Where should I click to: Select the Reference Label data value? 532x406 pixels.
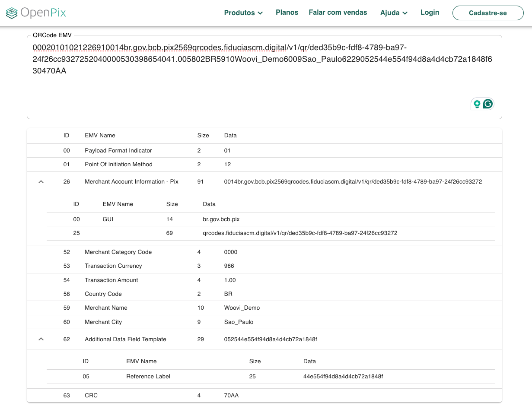coord(343,377)
